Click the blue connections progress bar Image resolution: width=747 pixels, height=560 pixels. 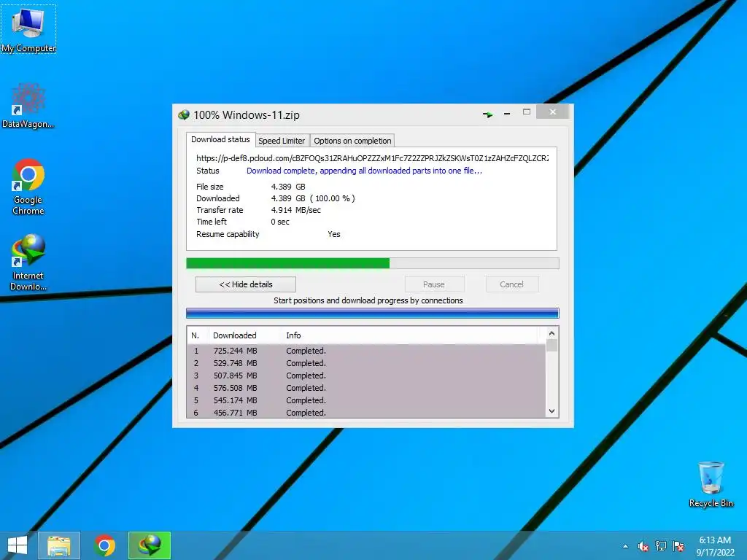click(x=373, y=313)
